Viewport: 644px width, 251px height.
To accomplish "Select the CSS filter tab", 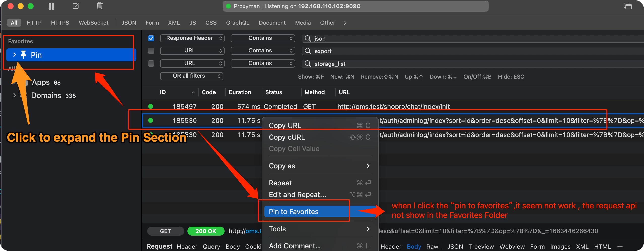I will coord(211,23).
